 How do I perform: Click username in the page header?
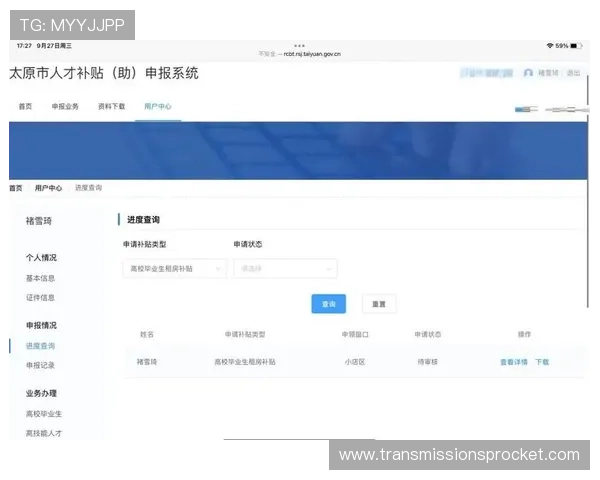tap(548, 73)
